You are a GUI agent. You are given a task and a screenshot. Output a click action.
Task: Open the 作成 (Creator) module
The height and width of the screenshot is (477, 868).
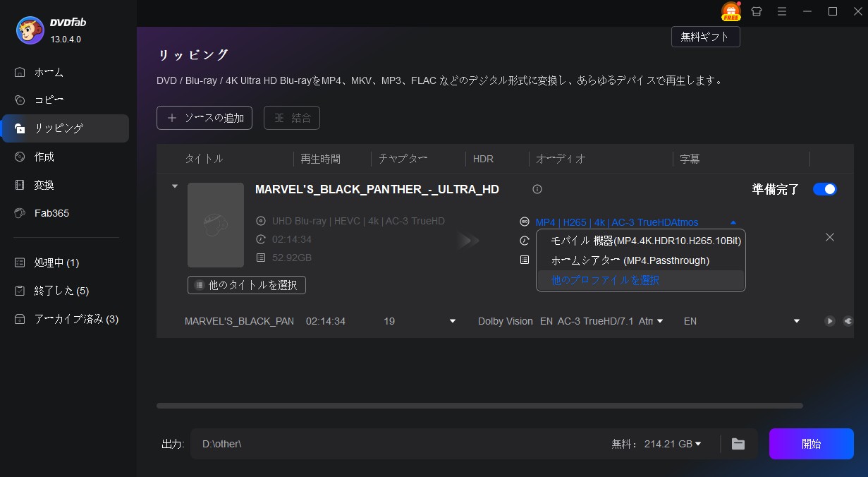click(65, 157)
